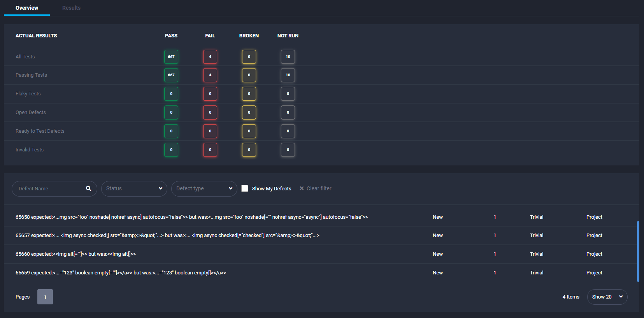Click the Ready to Test Defects label

(40, 131)
